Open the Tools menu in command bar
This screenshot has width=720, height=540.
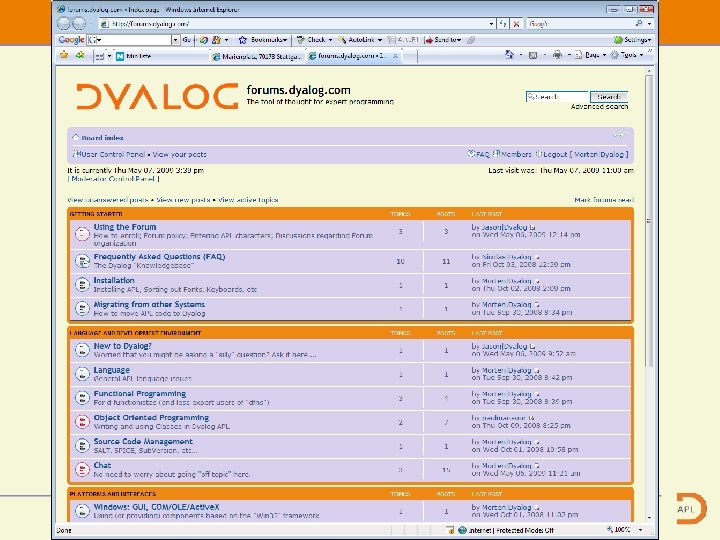tap(628, 55)
